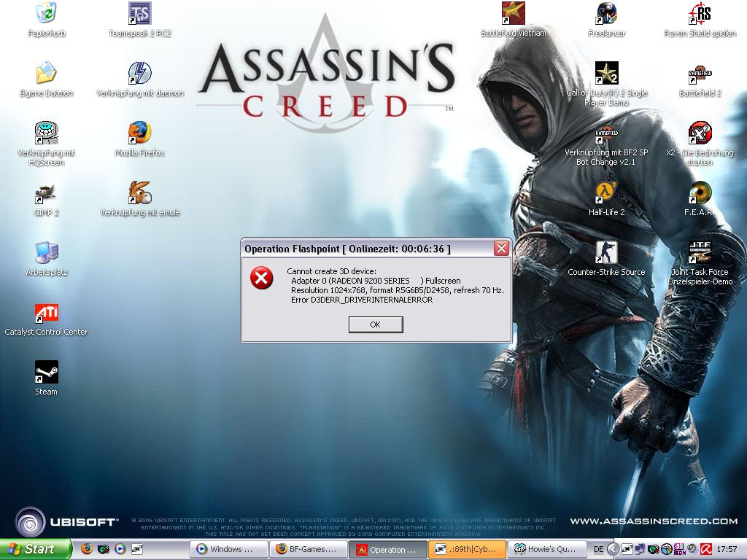Click the DE language indicator
This screenshot has height=560, width=747.
point(599,549)
